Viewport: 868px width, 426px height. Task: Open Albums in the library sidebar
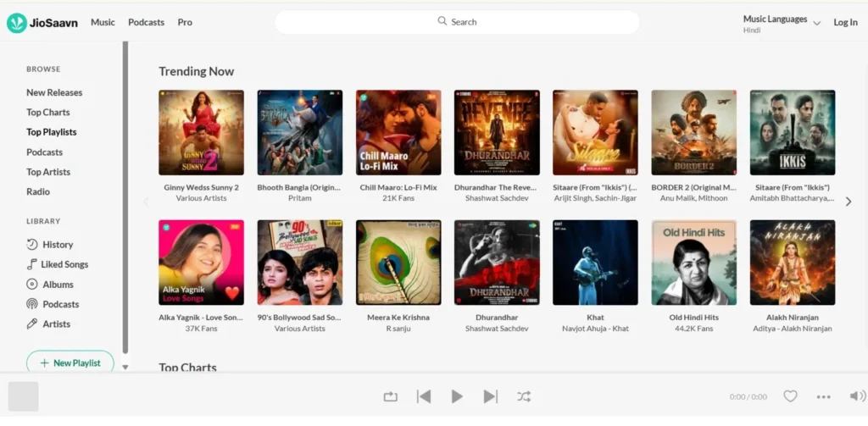50,285
